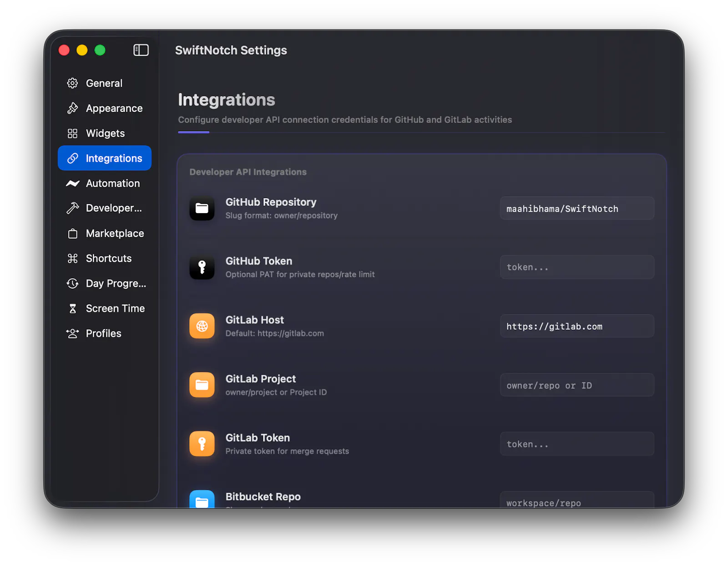Click the GitLab Project label

pyautogui.click(x=261, y=379)
